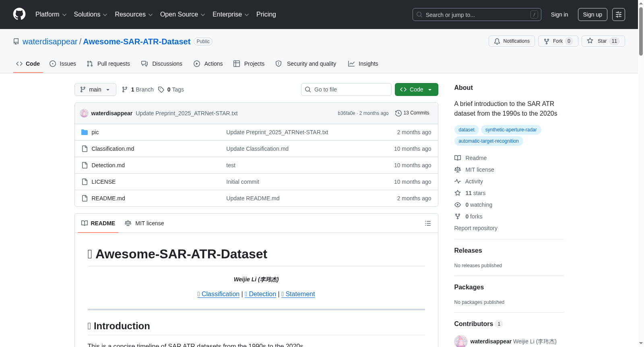Switch to the Insights tab
Viewport: 644px width, 347px height.
tap(363, 64)
